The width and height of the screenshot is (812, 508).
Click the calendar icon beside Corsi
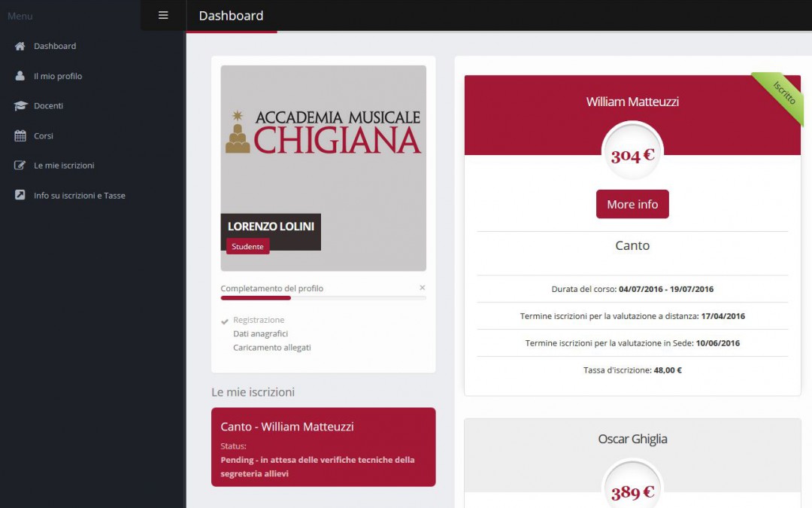tap(20, 135)
